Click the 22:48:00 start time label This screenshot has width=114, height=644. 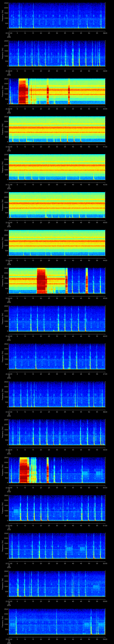(9, 450)
